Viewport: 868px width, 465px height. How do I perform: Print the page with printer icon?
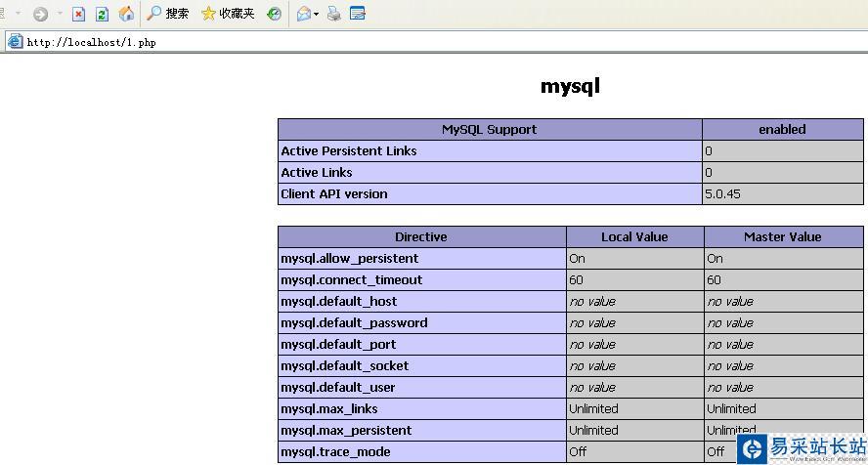333,14
